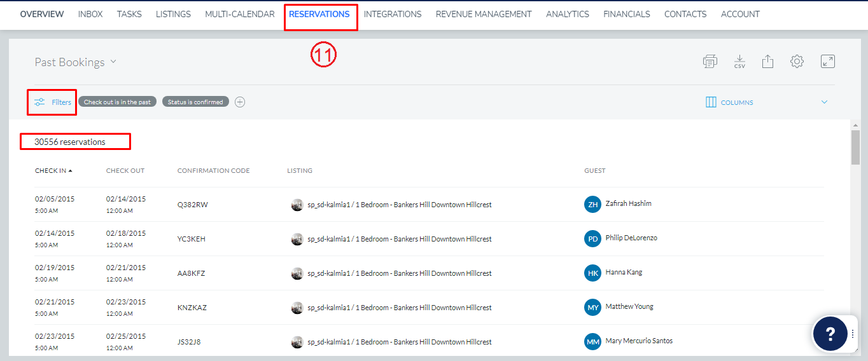Image resolution: width=868 pixels, height=361 pixels.
Task: Click confirmation code YC3KEH
Action: (x=192, y=239)
